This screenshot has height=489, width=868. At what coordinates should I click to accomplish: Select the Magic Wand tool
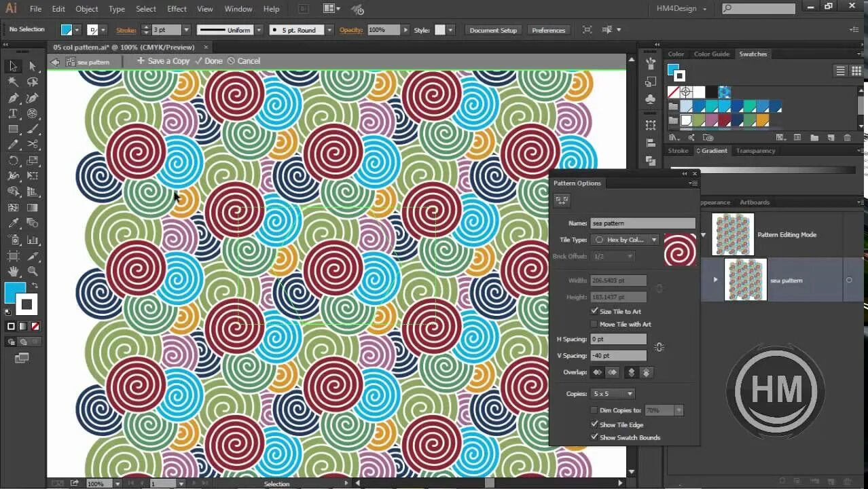click(x=13, y=81)
